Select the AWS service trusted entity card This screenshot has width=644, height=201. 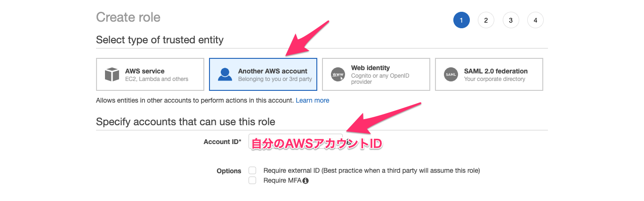click(x=150, y=74)
